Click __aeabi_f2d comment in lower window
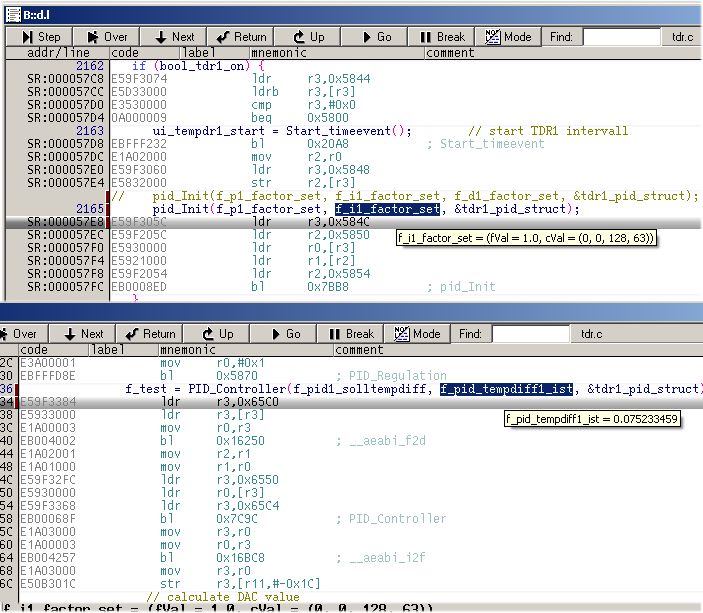 coord(387,441)
